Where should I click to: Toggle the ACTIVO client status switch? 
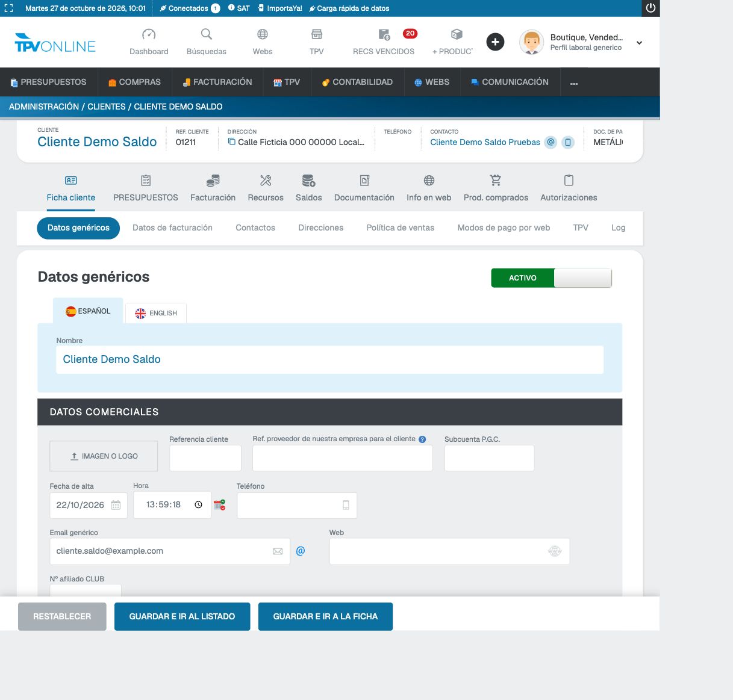click(x=552, y=277)
